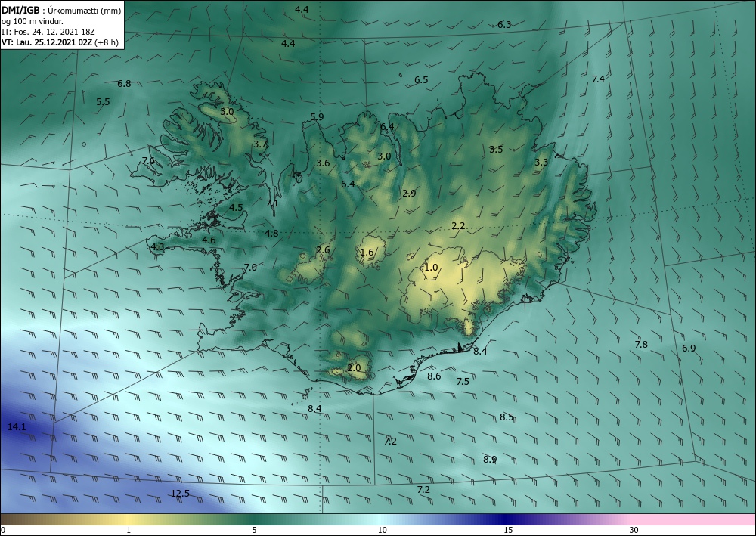Click the 1 tick on the color scale
Image resolution: width=756 pixels, height=536 pixels.
pos(129,531)
